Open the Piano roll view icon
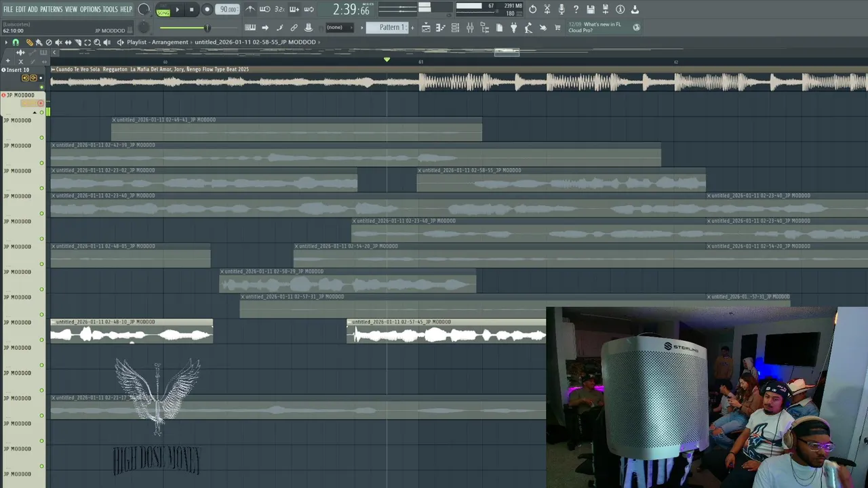 (441, 28)
